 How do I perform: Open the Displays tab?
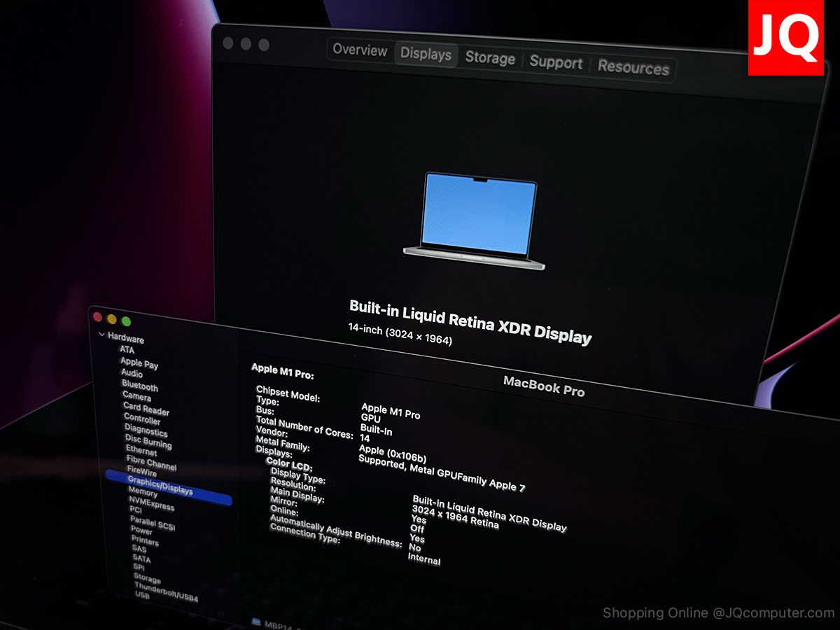coord(426,54)
